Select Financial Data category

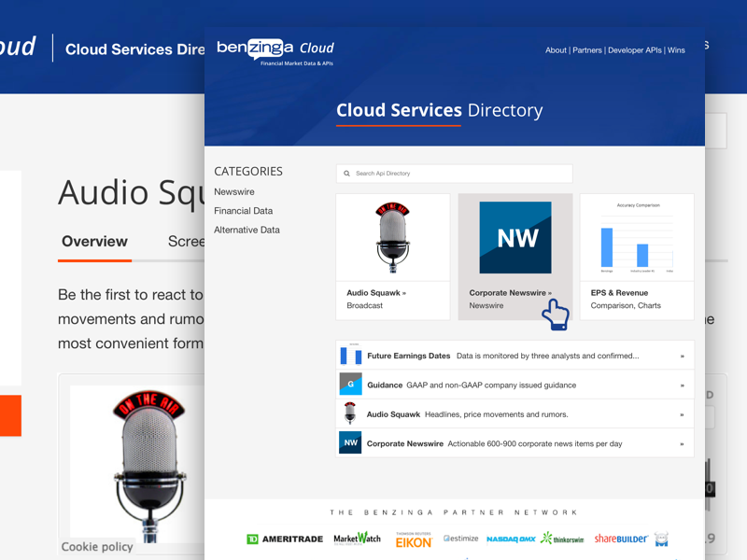coord(243,211)
